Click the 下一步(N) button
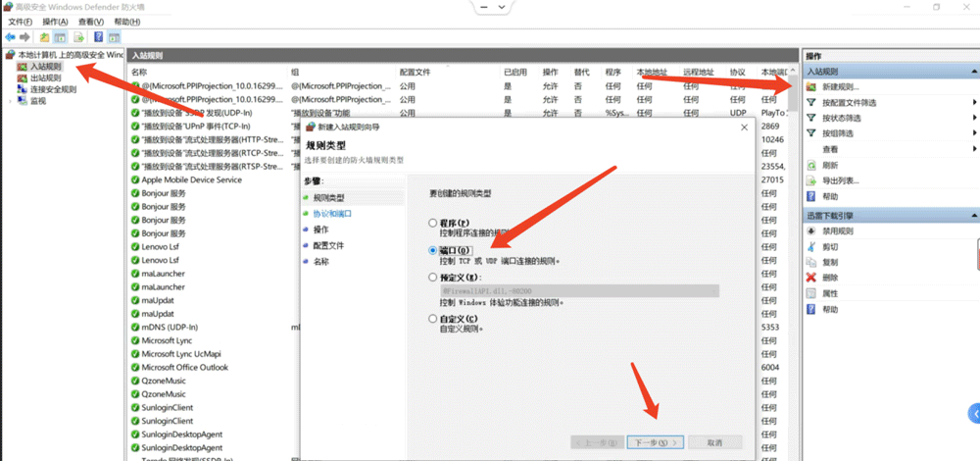 pyautogui.click(x=655, y=442)
